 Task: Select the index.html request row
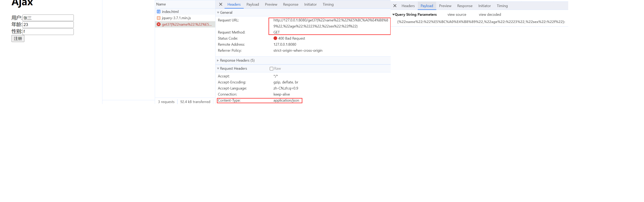click(x=185, y=12)
